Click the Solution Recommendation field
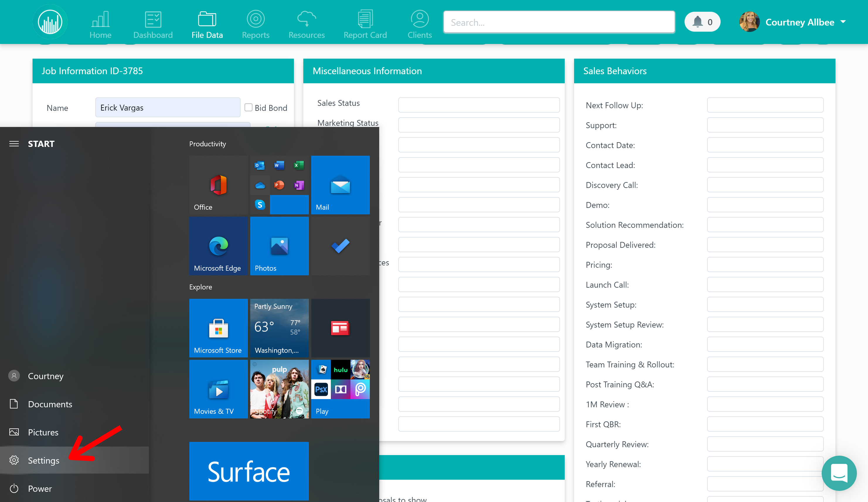Viewport: 868px width, 502px height. pos(765,225)
